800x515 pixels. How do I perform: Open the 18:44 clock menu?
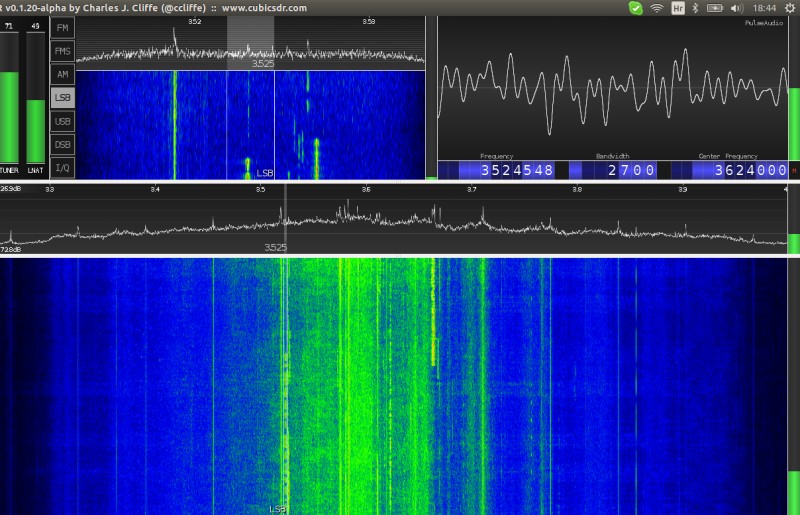click(x=764, y=8)
